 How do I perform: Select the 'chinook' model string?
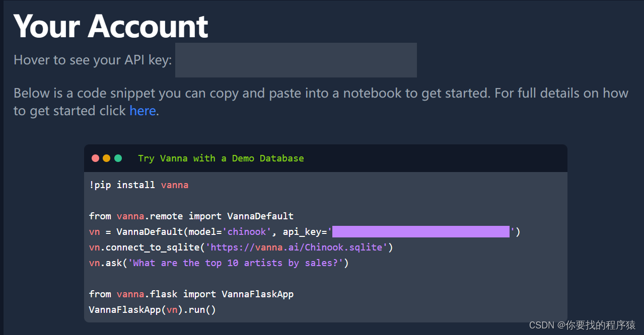pos(247,231)
